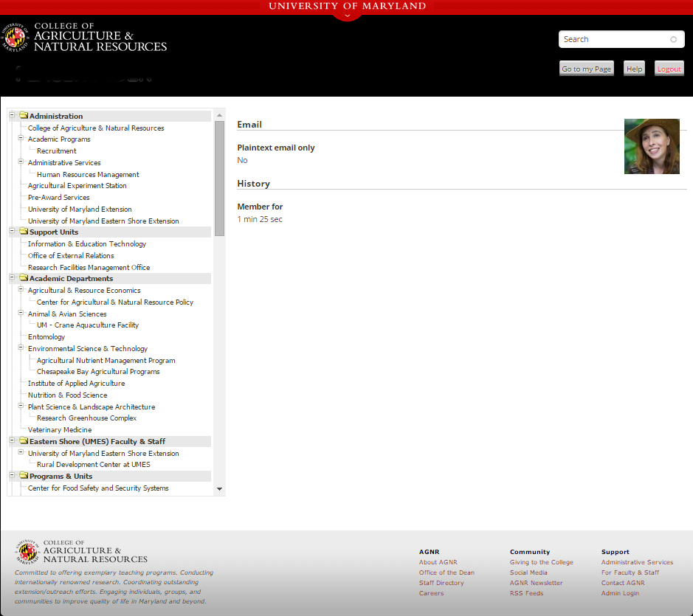Image resolution: width=693 pixels, height=616 pixels.
Task: Select Research Facilities Management Office
Action: coord(89,267)
